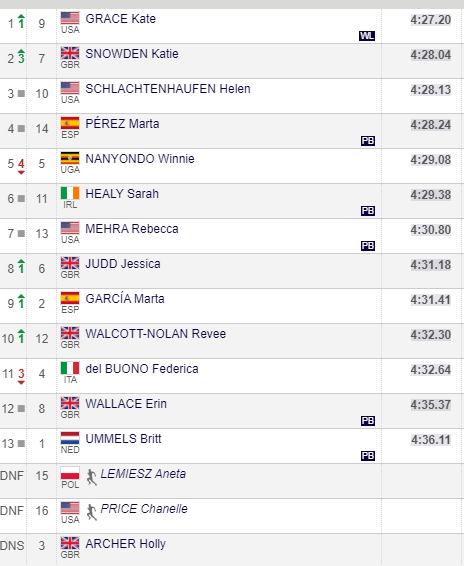Viewport: 464px width, 566px height.
Task: Click the Uganda flag for Winnie Nanyondo
Action: pyautogui.click(x=70, y=158)
